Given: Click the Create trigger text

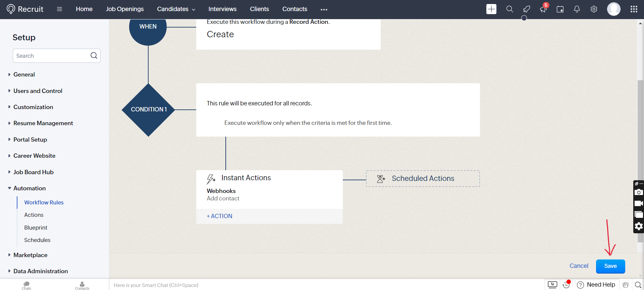Looking at the screenshot, I should [x=220, y=34].
